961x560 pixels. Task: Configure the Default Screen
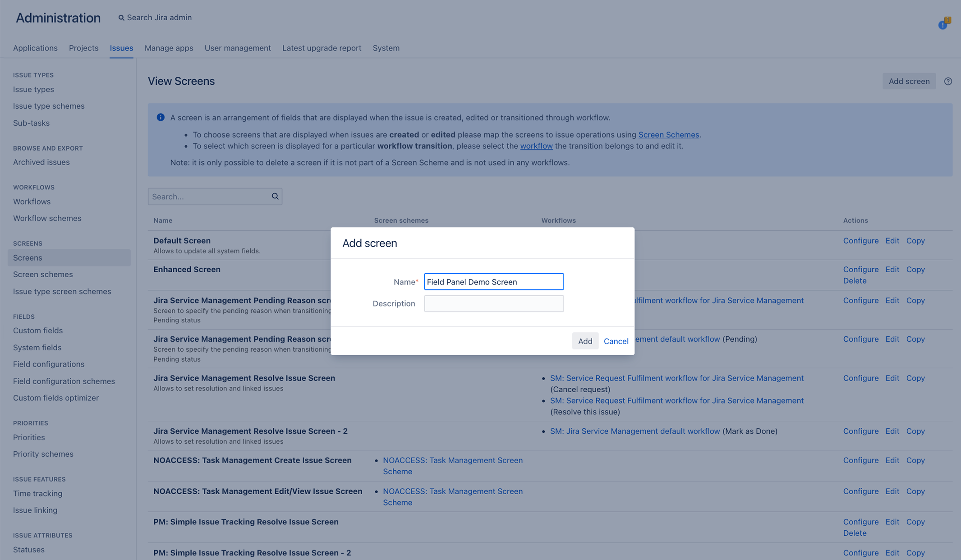tap(860, 240)
